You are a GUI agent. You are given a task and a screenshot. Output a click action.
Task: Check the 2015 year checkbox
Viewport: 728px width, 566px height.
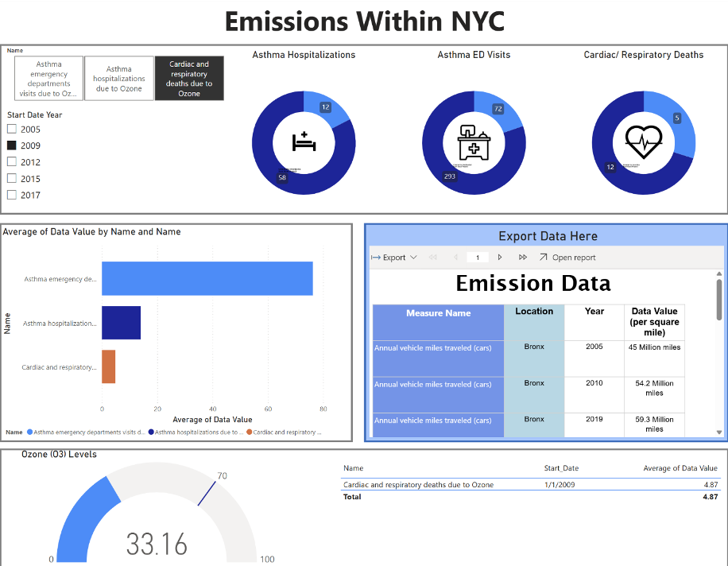pyautogui.click(x=12, y=178)
